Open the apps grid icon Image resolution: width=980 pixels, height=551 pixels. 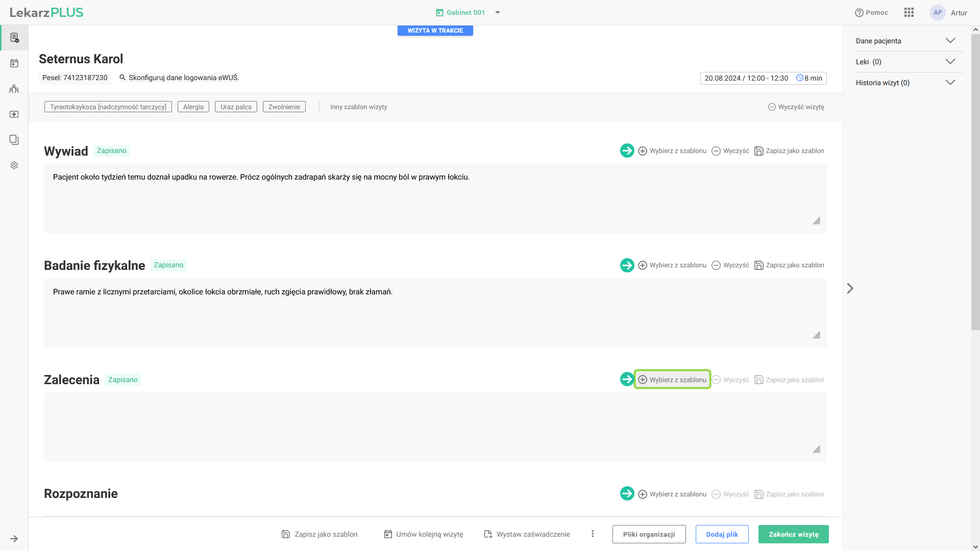point(909,13)
